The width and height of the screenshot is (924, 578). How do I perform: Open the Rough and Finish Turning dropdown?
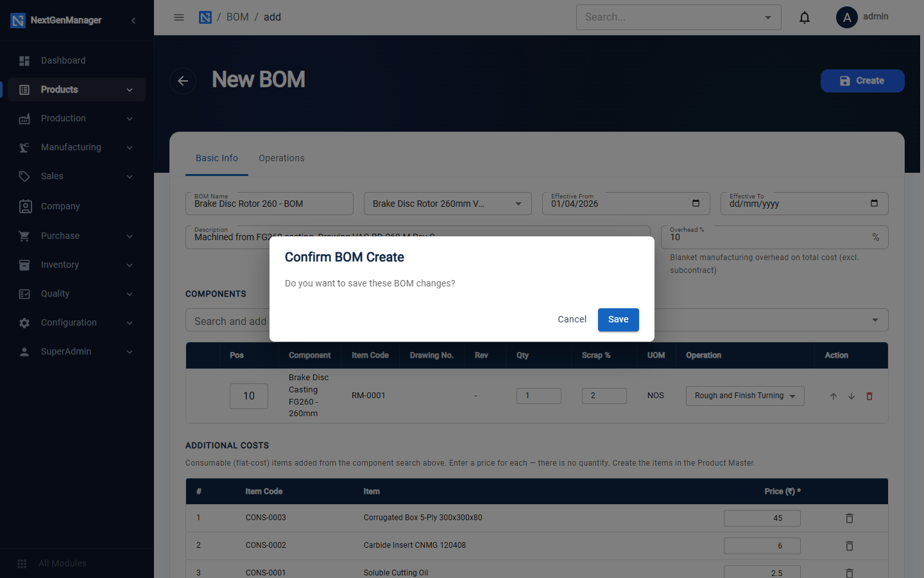(x=745, y=396)
